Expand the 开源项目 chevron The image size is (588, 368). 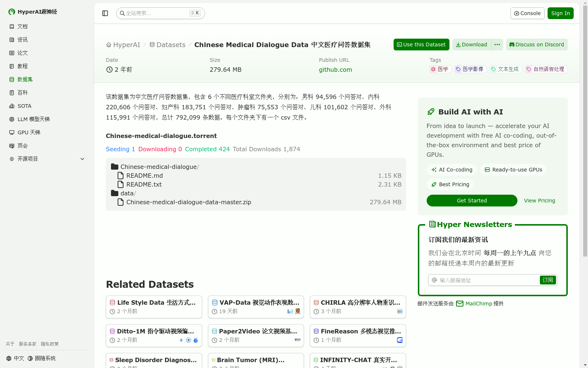pyautogui.click(x=82, y=159)
